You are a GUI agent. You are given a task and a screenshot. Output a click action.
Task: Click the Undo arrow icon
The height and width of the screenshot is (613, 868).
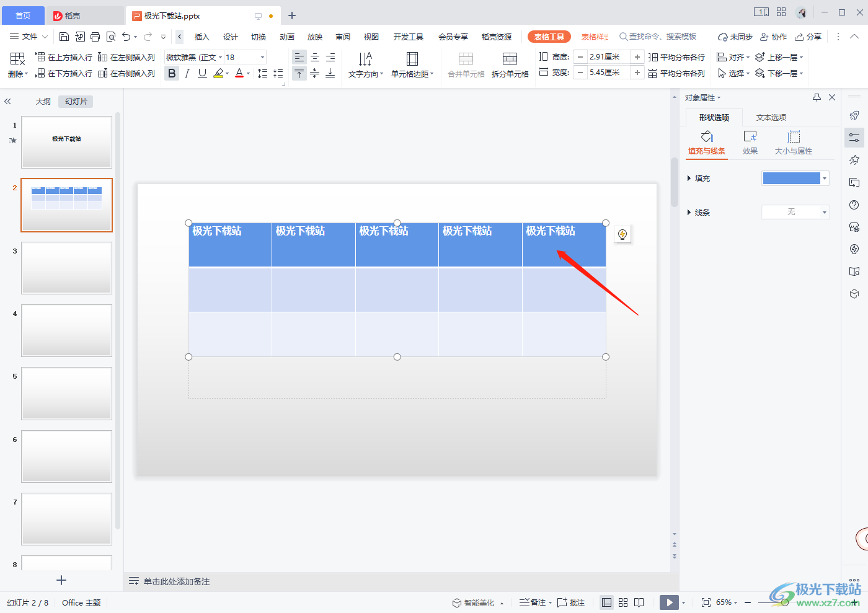(126, 37)
